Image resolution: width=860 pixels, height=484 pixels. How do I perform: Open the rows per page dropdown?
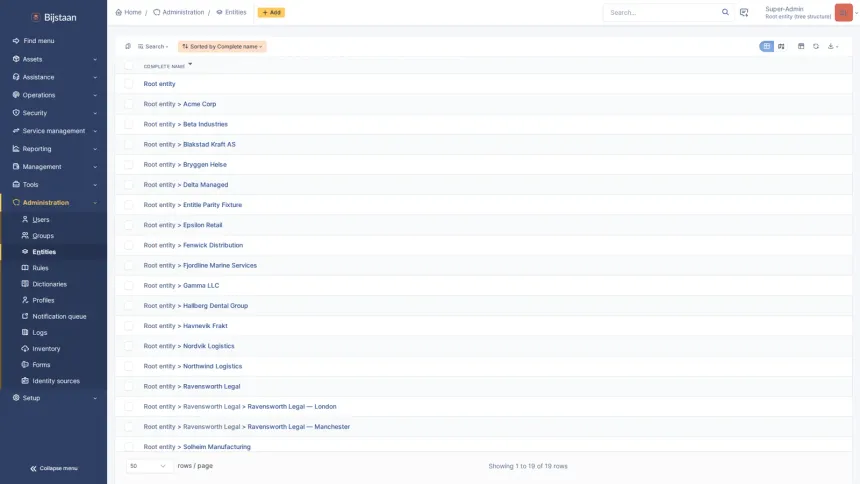pyautogui.click(x=147, y=466)
